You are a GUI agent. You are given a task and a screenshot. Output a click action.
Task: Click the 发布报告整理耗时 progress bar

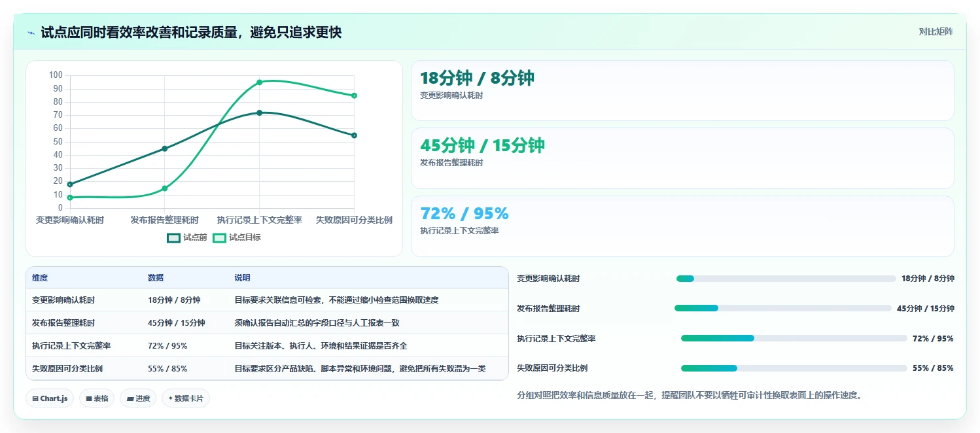783,308
